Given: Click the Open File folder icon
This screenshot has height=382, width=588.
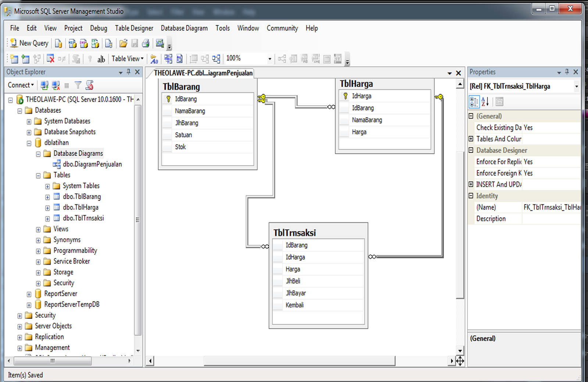Looking at the screenshot, I should (x=123, y=43).
